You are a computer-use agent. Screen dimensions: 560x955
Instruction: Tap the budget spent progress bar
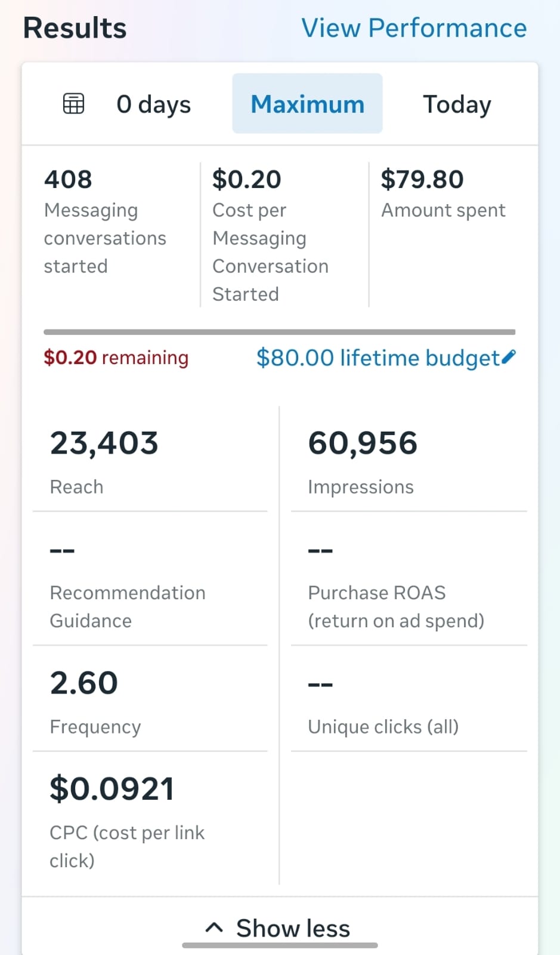tap(279, 332)
